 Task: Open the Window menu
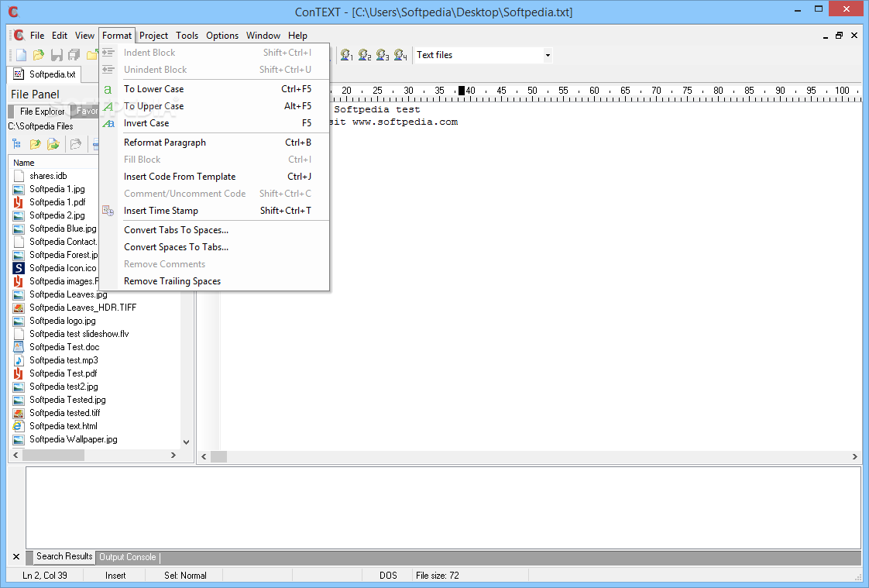(x=263, y=36)
